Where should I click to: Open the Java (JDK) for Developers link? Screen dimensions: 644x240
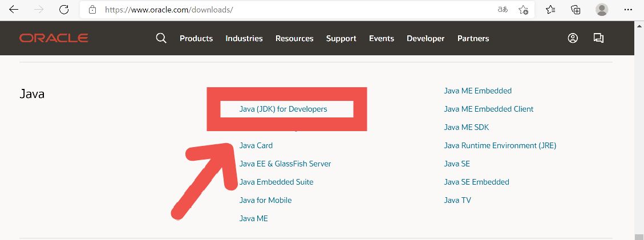pos(283,109)
